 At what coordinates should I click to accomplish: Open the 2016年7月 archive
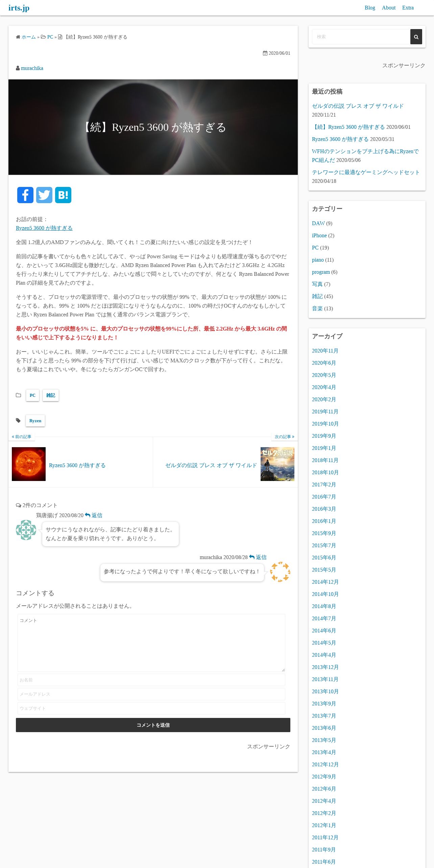click(324, 497)
